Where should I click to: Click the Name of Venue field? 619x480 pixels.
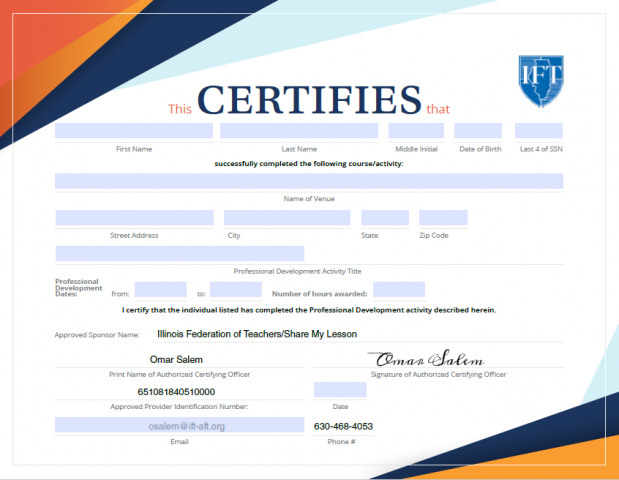pyautogui.click(x=309, y=181)
